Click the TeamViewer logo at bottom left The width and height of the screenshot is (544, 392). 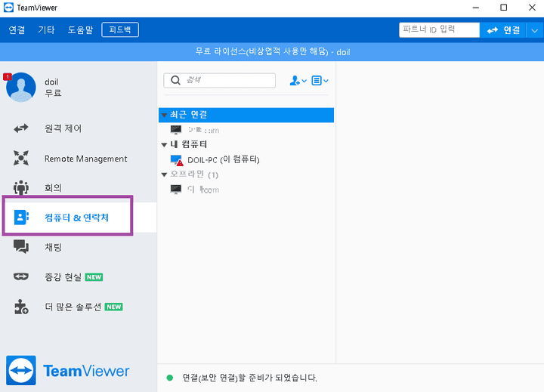68,371
